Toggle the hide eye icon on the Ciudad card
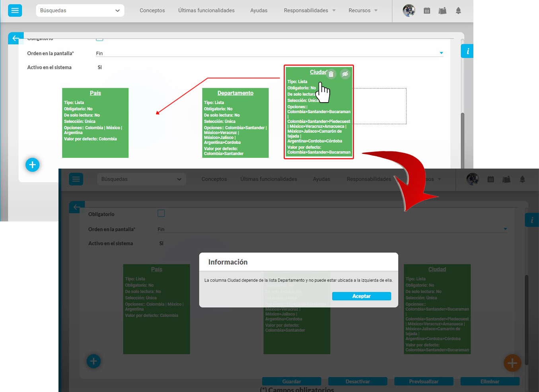Screen dimensions: 539x392 pyautogui.click(x=345, y=74)
